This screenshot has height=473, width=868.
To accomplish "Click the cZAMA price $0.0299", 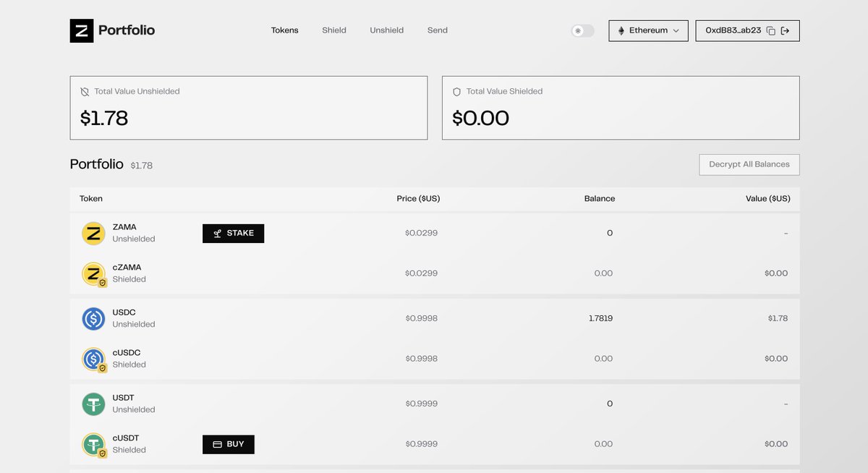I will (421, 273).
